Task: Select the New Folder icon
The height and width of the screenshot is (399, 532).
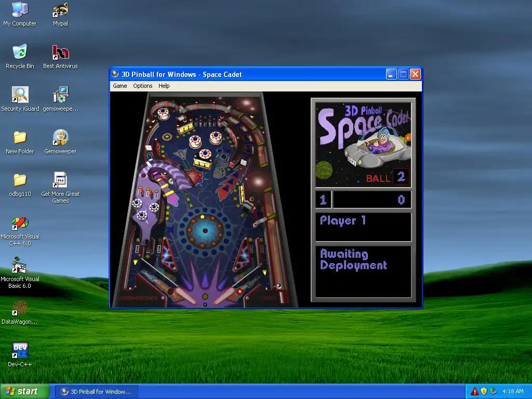Action: pyautogui.click(x=20, y=141)
